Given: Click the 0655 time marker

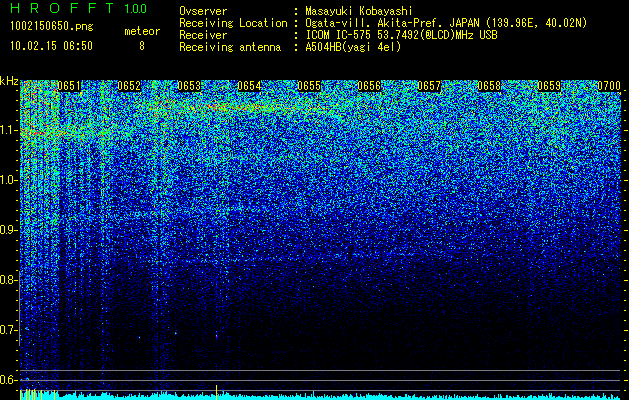Looking at the screenshot, I should click(x=309, y=86).
